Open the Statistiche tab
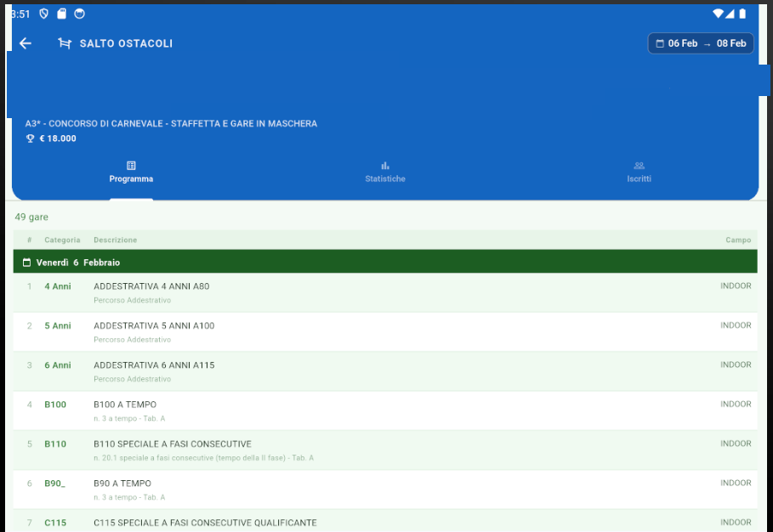 click(385, 173)
